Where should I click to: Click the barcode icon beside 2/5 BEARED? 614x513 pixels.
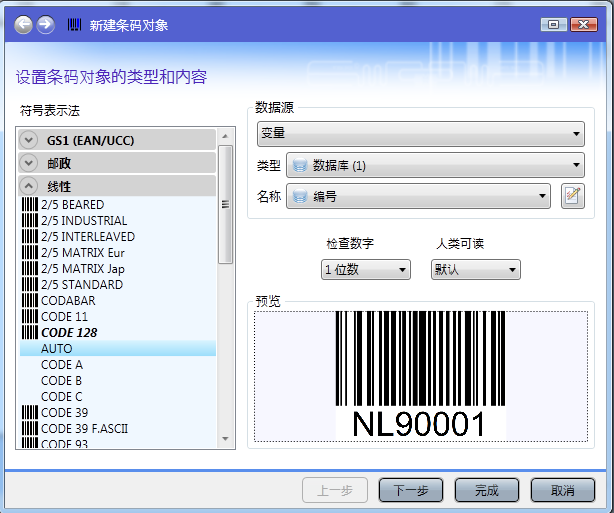[x=30, y=204]
